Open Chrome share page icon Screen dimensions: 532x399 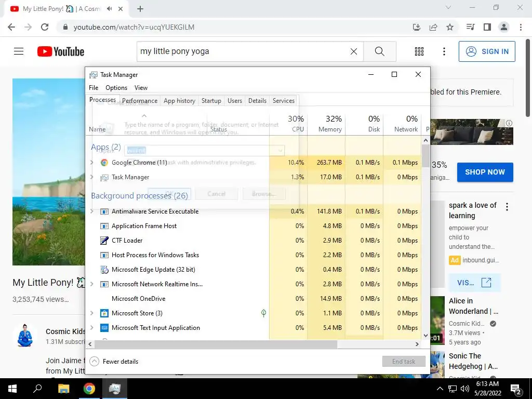(433, 27)
